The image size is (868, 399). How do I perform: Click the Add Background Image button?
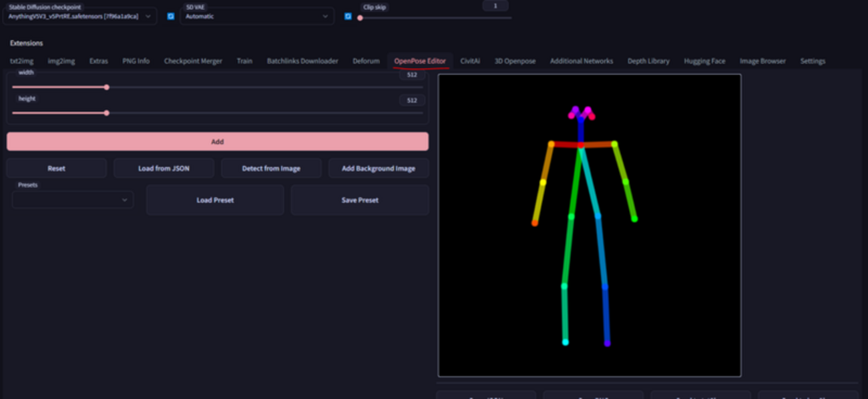pos(379,168)
